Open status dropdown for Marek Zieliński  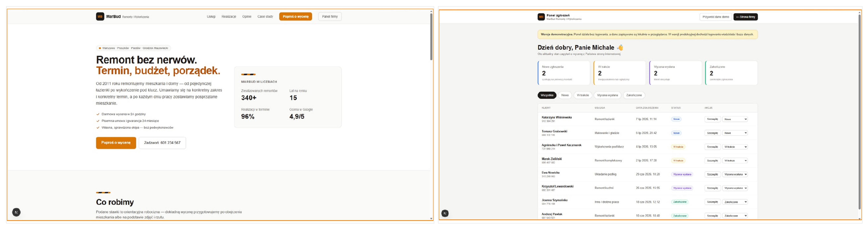(735, 161)
